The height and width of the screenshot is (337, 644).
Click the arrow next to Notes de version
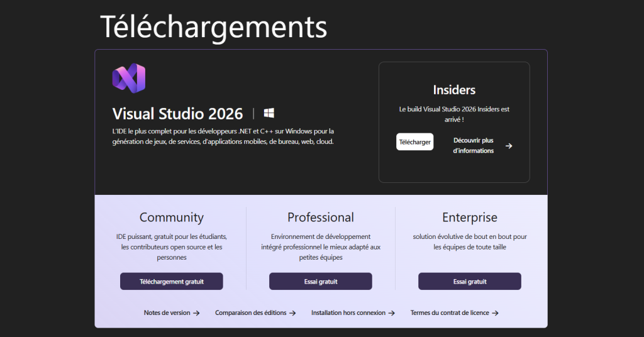pyautogui.click(x=196, y=313)
